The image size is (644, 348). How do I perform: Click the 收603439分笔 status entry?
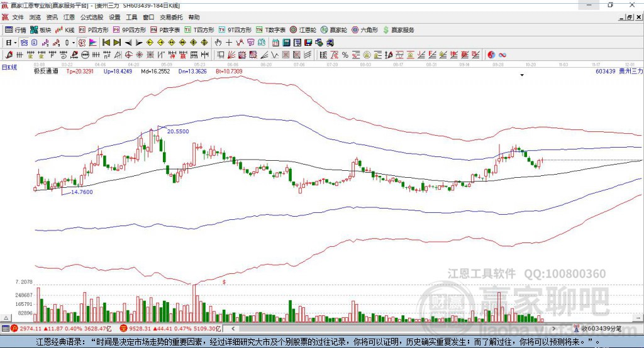click(597, 329)
